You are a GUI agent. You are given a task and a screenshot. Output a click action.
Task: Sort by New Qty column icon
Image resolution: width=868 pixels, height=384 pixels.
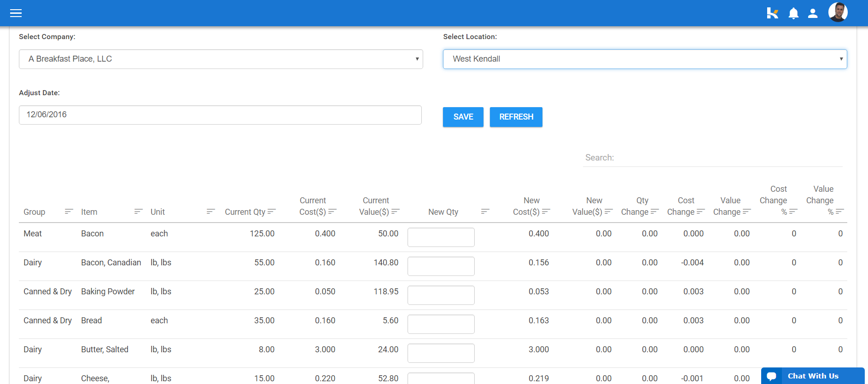coord(485,212)
